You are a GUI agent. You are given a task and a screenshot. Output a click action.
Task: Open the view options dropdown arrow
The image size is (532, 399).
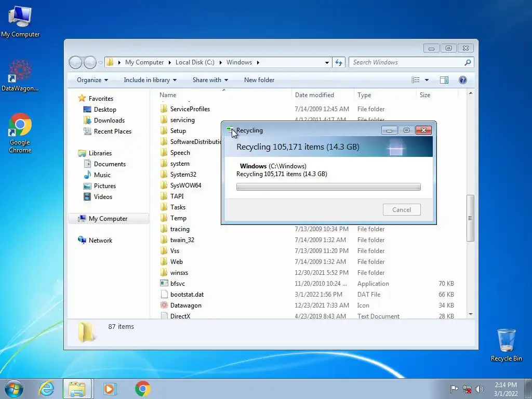[427, 80]
